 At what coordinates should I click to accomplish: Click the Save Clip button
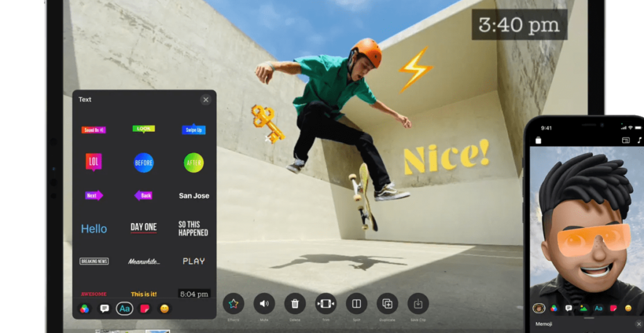pyautogui.click(x=418, y=304)
